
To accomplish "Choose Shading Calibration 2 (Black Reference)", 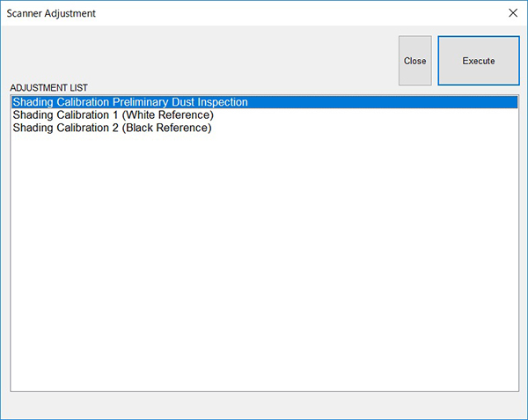I will 264,128.
